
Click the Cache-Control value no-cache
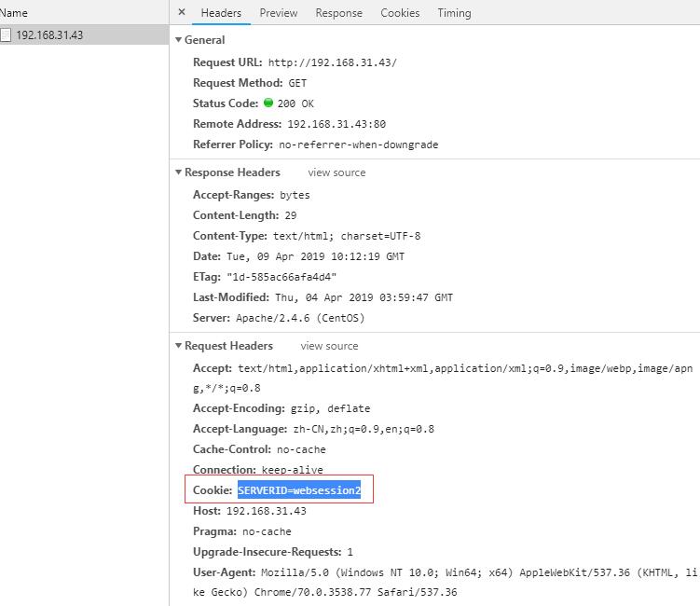pos(301,449)
